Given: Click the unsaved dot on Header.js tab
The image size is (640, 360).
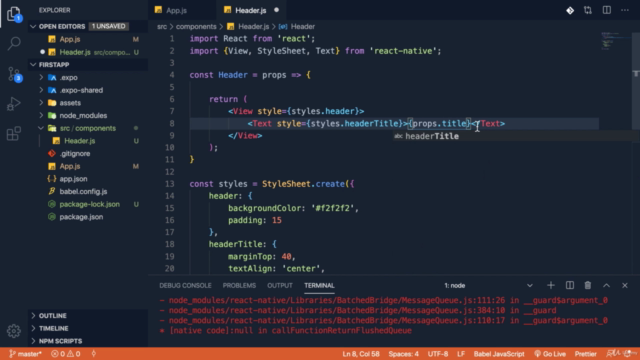Looking at the screenshot, I should pos(276,10).
